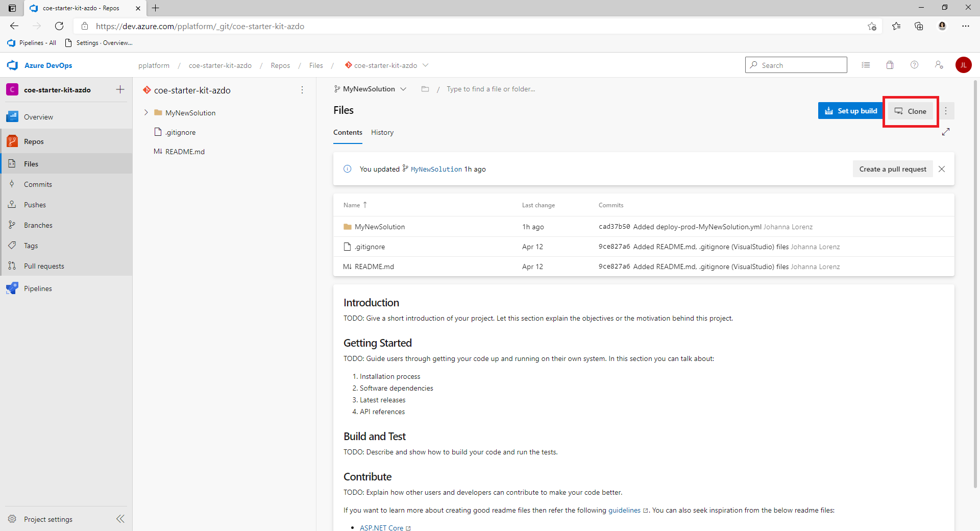Open the Marketplace shopping bag icon
This screenshot has height=531, width=980.
point(890,65)
